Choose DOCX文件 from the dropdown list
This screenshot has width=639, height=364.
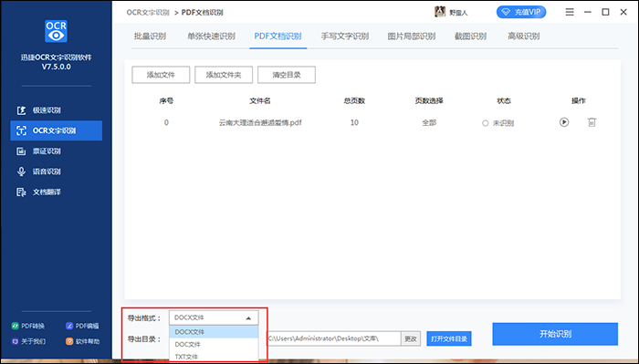214,332
